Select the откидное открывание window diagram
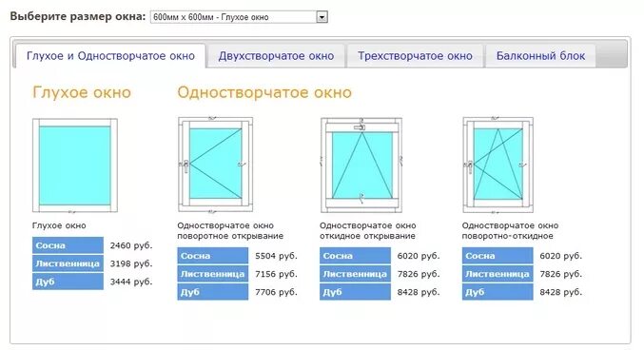The height and width of the screenshot is (350, 644). coord(361,165)
